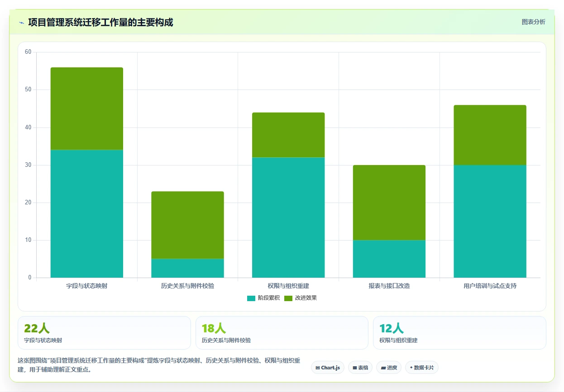Select the 数据卡片 tag chip
Image resolution: width=564 pixels, height=392 pixels.
click(x=422, y=368)
